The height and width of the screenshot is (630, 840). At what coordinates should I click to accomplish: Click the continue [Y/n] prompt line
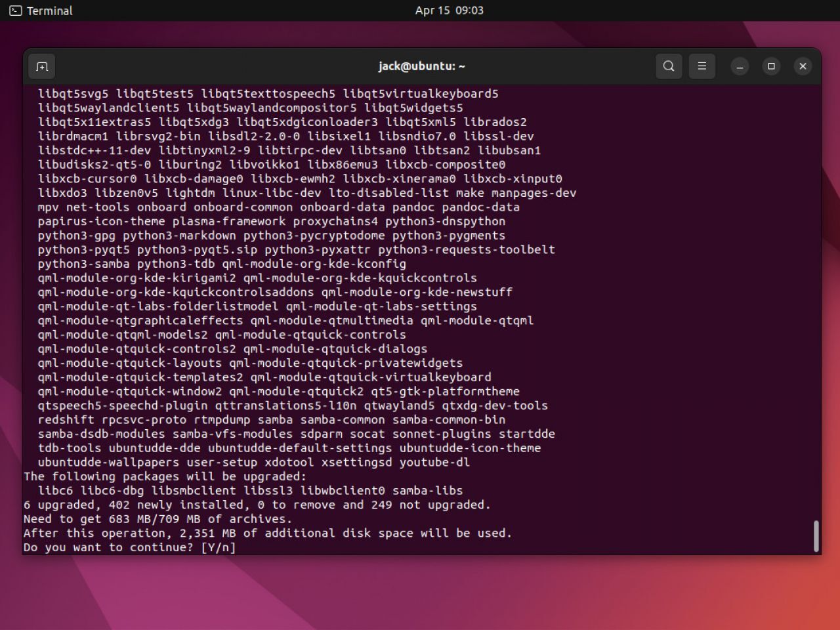click(129, 547)
